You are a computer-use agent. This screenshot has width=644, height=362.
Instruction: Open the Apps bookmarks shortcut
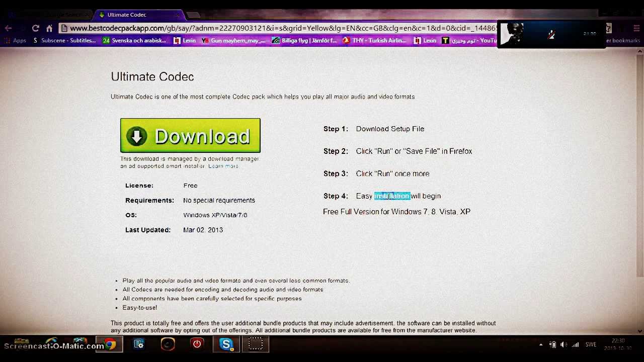coord(15,41)
